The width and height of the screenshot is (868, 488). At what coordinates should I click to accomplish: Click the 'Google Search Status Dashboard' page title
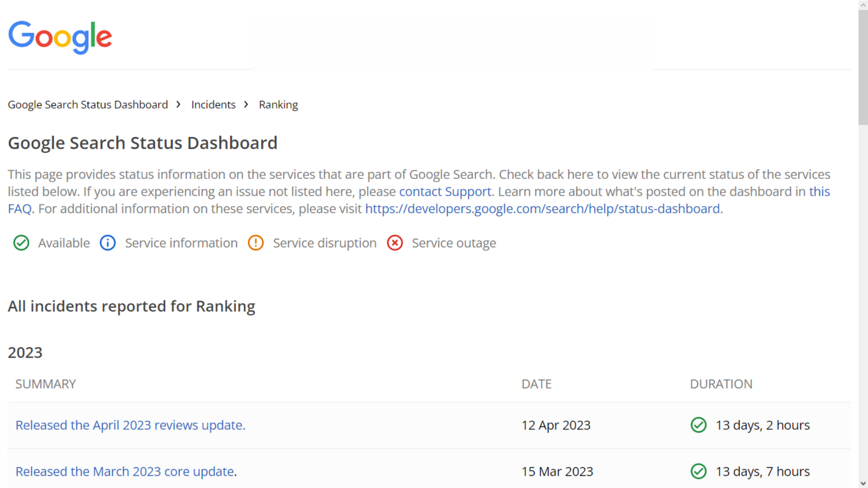pyautogui.click(x=143, y=143)
